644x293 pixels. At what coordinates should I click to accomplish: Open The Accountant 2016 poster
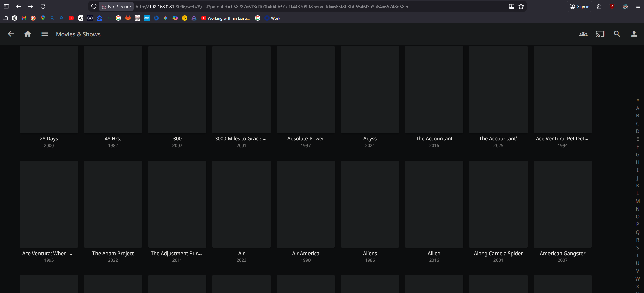point(434,90)
